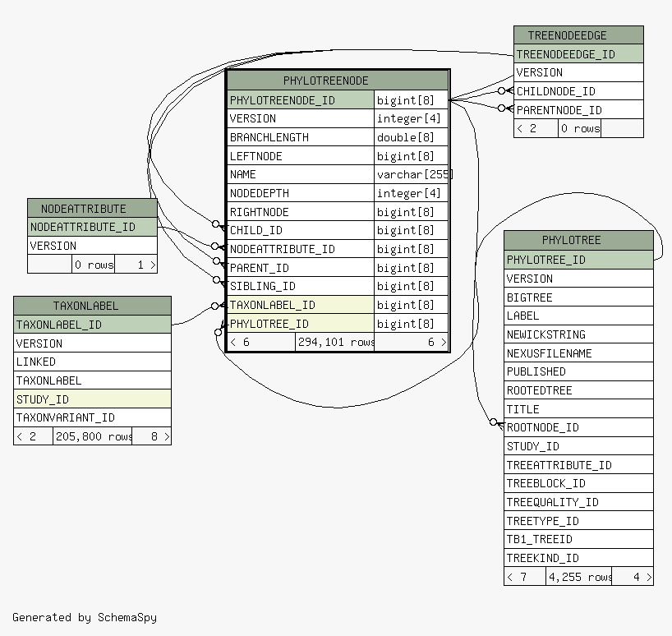Click the 205,800 rows count
This screenshot has height=636, width=672.
tap(93, 436)
